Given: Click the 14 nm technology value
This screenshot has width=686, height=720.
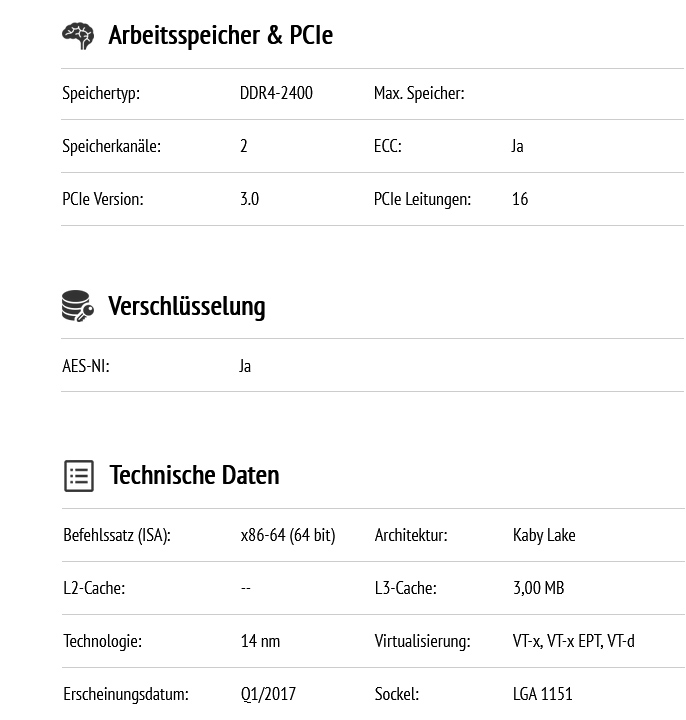Looking at the screenshot, I should [260, 641].
